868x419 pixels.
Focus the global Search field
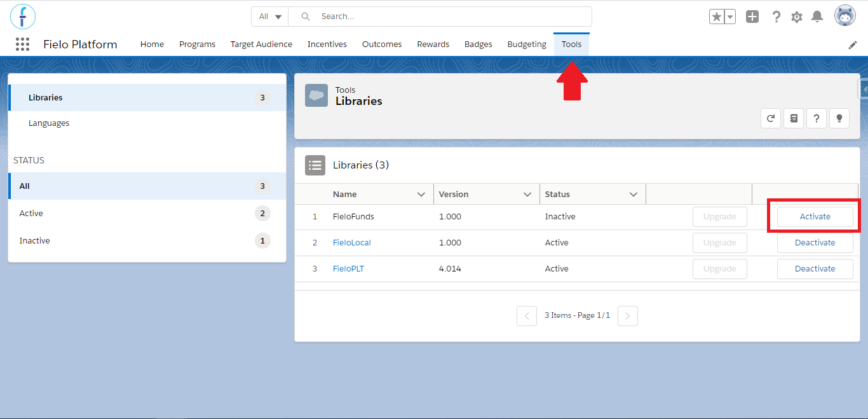[x=440, y=17]
